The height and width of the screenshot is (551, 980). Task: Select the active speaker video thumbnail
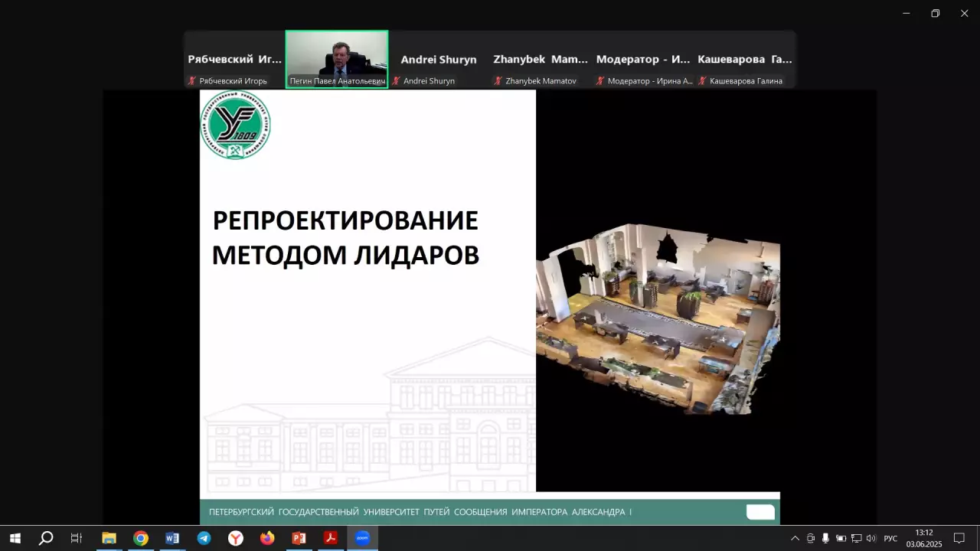337,59
